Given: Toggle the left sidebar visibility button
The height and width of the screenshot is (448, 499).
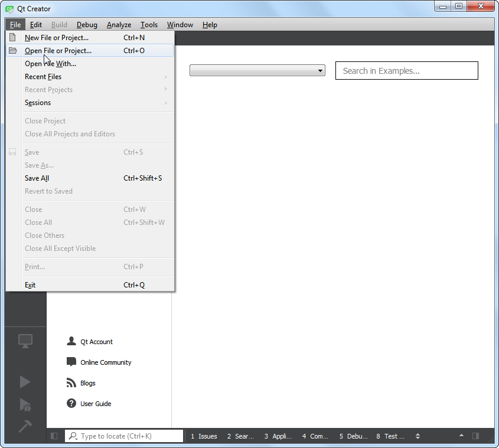Looking at the screenshot, I should pyautogui.click(x=54, y=436).
